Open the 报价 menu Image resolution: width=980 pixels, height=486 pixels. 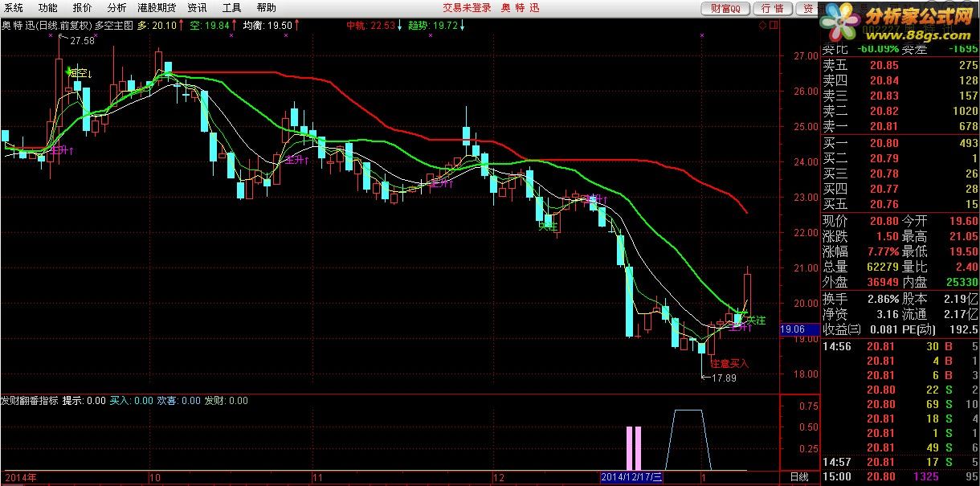coord(83,8)
